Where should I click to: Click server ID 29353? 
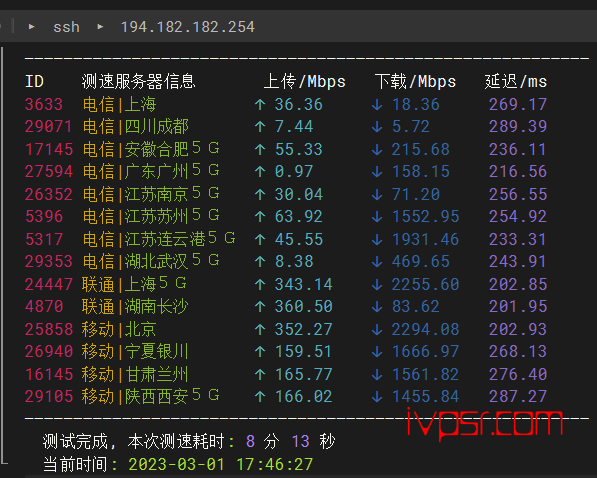[48, 261]
